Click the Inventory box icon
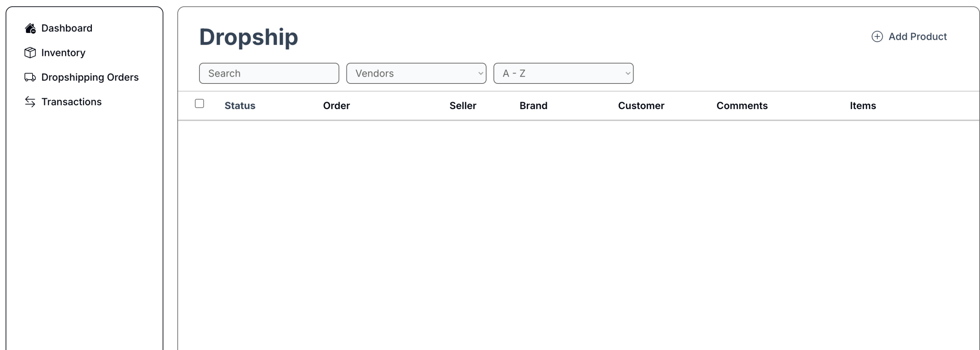 click(x=30, y=53)
